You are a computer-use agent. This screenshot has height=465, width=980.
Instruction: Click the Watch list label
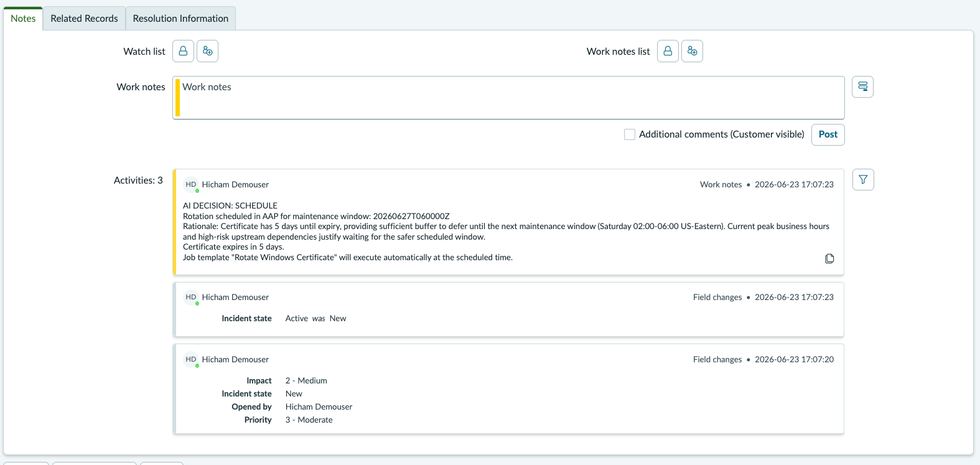(144, 52)
